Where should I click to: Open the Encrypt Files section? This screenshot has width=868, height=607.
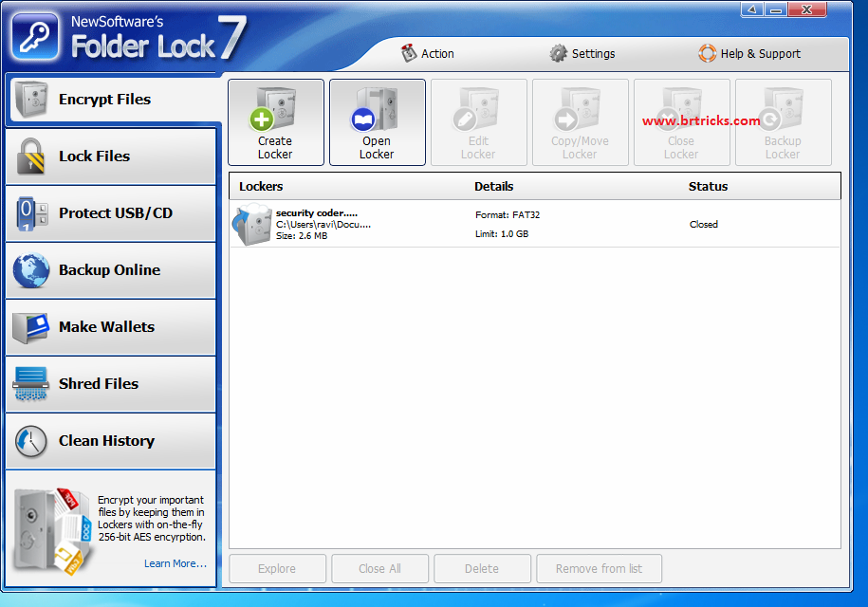[113, 100]
